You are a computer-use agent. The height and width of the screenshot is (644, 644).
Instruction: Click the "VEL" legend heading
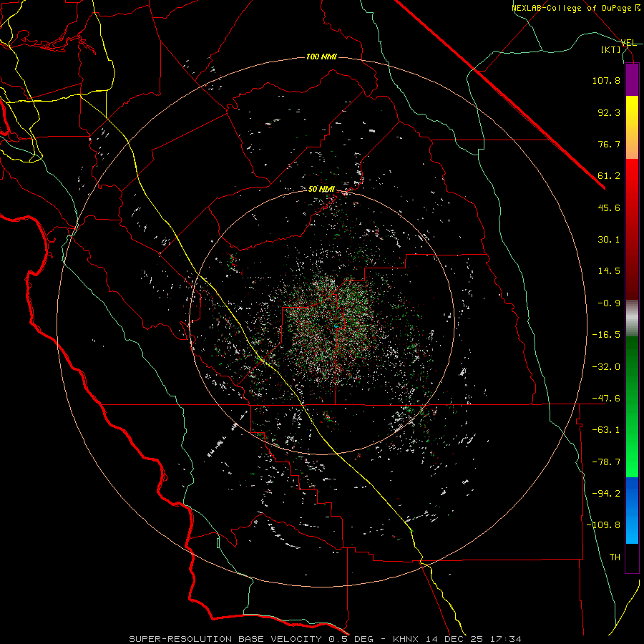[x=628, y=43]
